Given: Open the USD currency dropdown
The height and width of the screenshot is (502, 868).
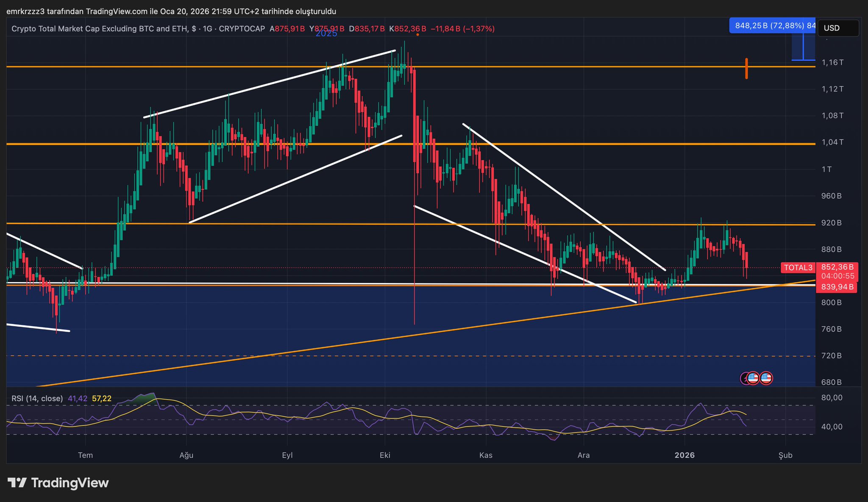Looking at the screenshot, I should point(838,28).
